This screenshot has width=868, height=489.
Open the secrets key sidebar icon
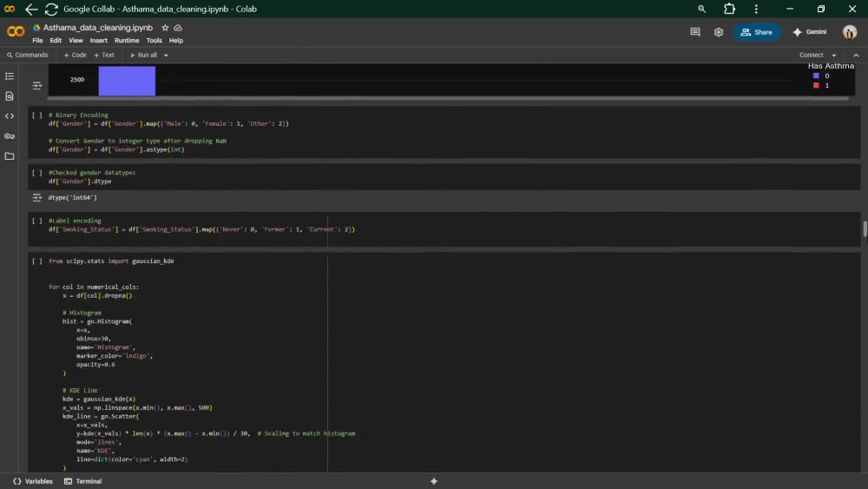[10, 136]
